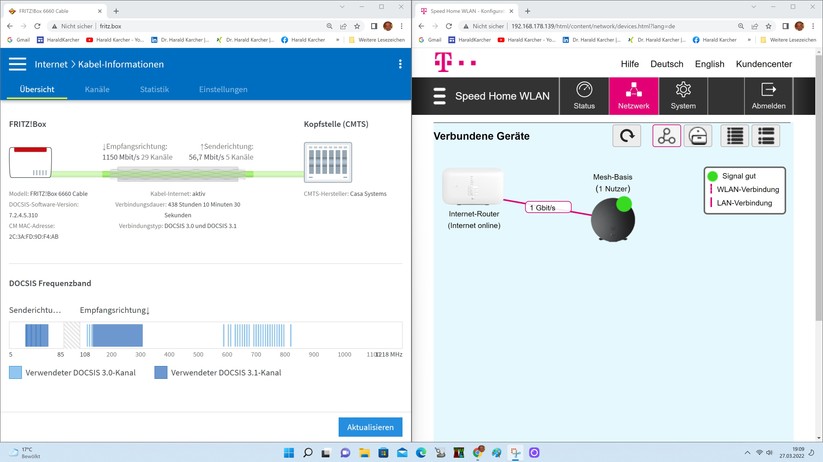Select the router device view icon
Image resolution: width=823 pixels, height=462 pixels.
698,136
